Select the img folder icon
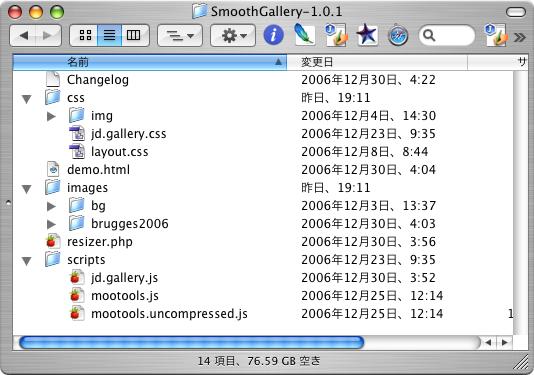534x375 pixels. click(77, 115)
